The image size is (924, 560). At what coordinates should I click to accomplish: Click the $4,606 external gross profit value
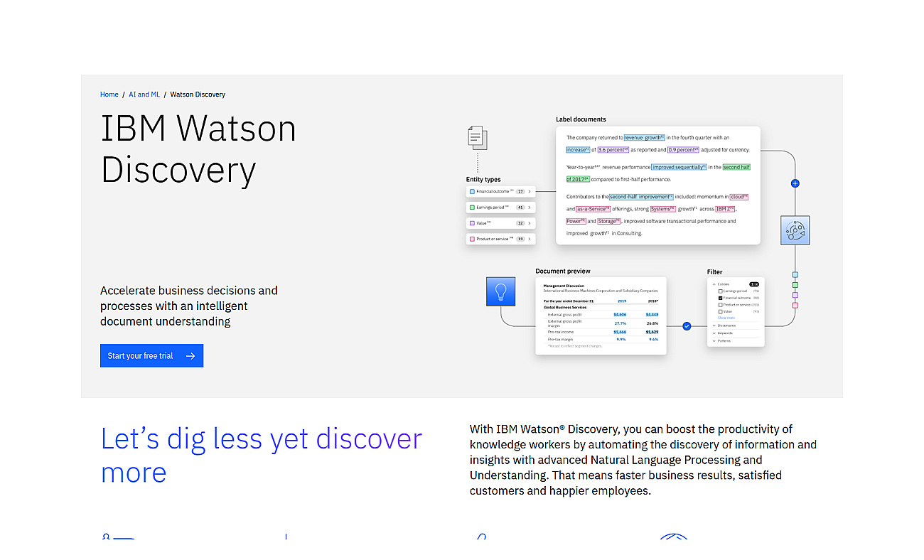[620, 315]
